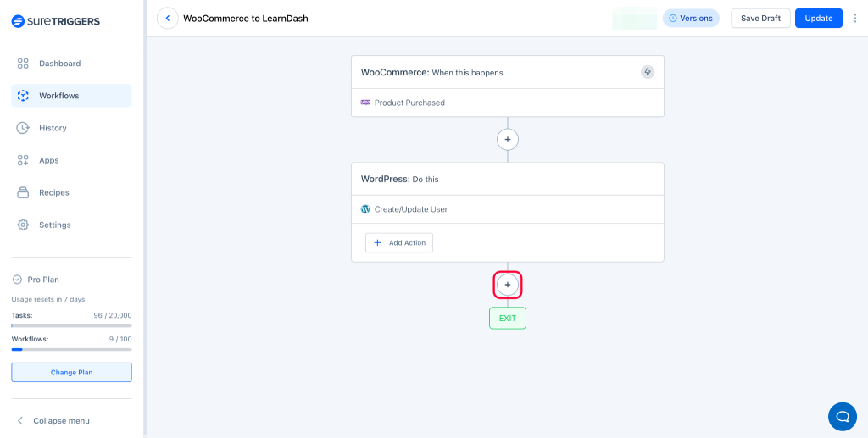
Task: Open the three-dot more options menu
Action: [x=856, y=19]
